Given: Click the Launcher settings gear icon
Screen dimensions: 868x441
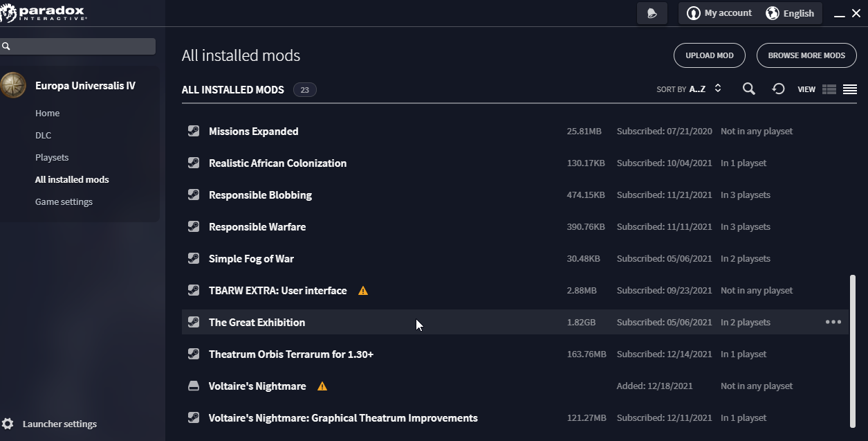Looking at the screenshot, I should [8, 424].
